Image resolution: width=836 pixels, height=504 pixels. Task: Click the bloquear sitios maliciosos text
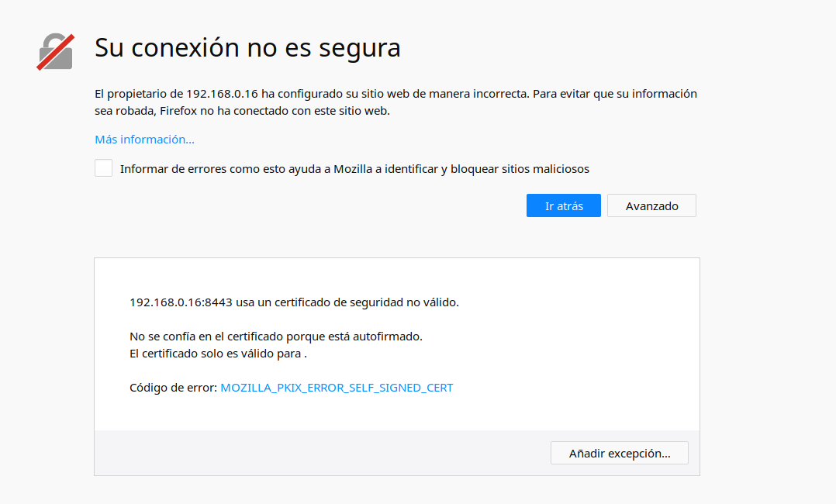(x=520, y=169)
